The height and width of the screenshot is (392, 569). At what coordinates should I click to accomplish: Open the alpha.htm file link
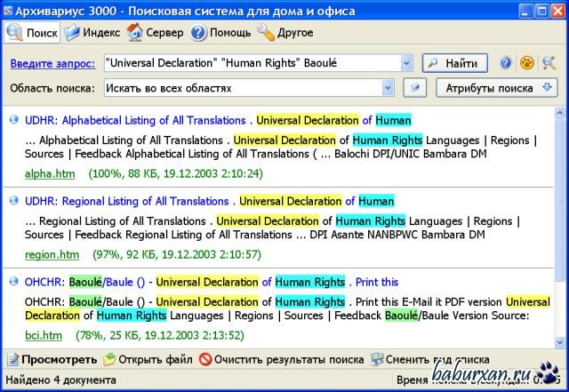click(50, 173)
